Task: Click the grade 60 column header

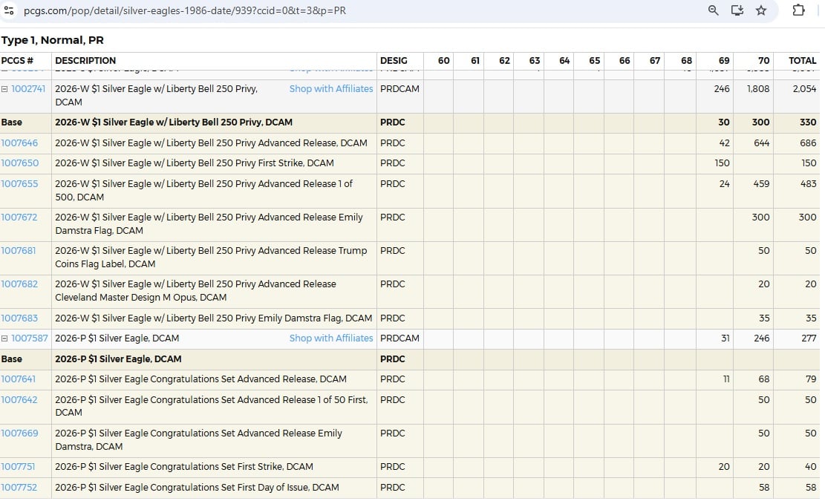Action: (443, 61)
